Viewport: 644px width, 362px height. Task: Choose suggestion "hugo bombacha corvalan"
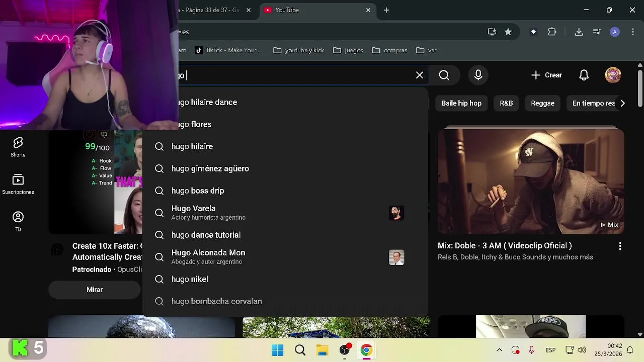(x=285, y=301)
